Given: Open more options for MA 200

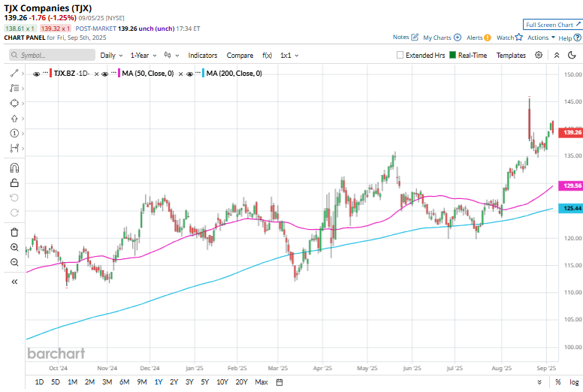Looking at the screenshot, I should [198, 72].
